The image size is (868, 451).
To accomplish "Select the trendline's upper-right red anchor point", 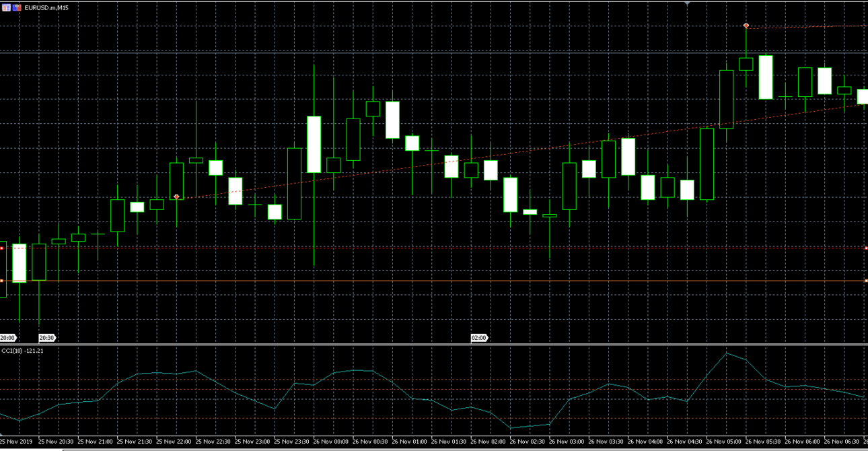I will coord(746,26).
